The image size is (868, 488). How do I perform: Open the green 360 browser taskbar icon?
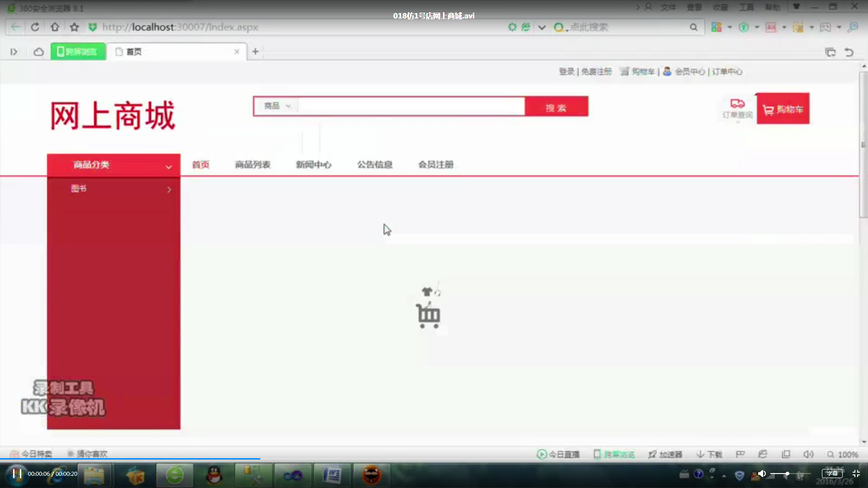point(175,475)
